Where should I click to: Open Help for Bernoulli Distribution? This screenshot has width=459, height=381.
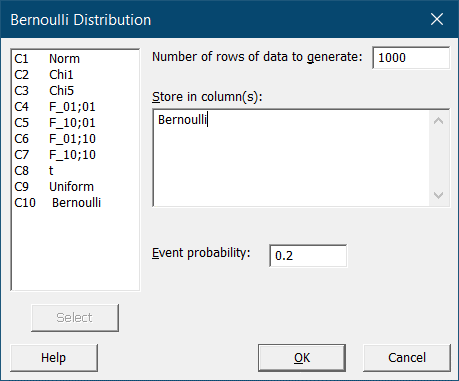click(x=54, y=358)
